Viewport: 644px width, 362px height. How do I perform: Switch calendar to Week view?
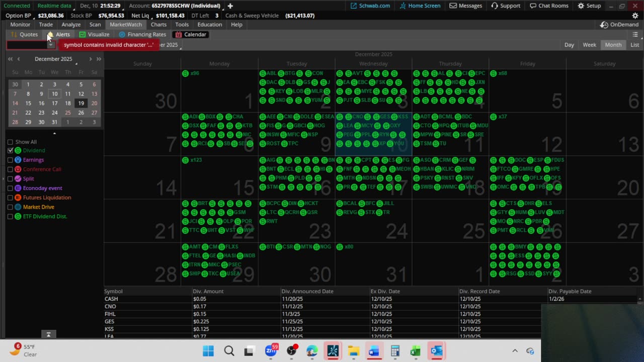coord(589,45)
